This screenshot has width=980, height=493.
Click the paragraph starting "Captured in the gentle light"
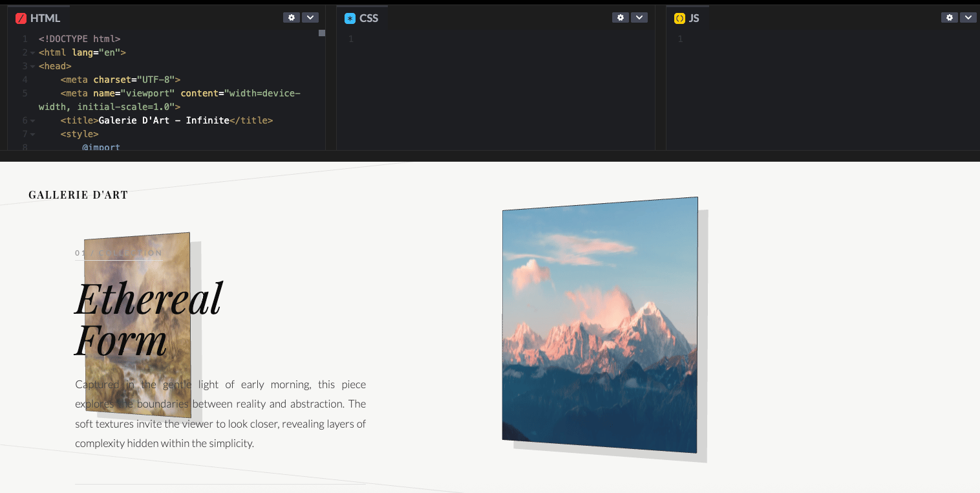[x=220, y=414]
